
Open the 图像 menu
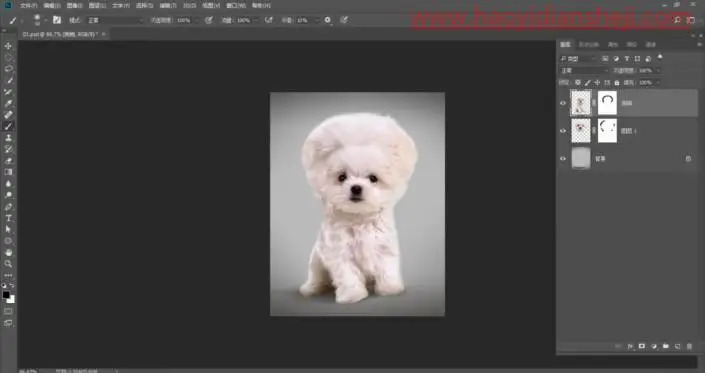[x=75, y=6]
